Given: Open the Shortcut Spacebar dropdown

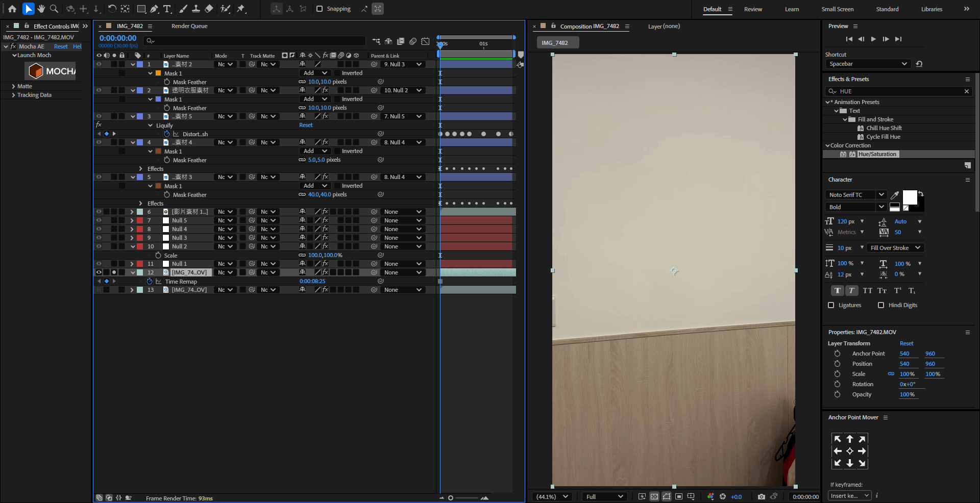Looking at the screenshot, I should (867, 64).
